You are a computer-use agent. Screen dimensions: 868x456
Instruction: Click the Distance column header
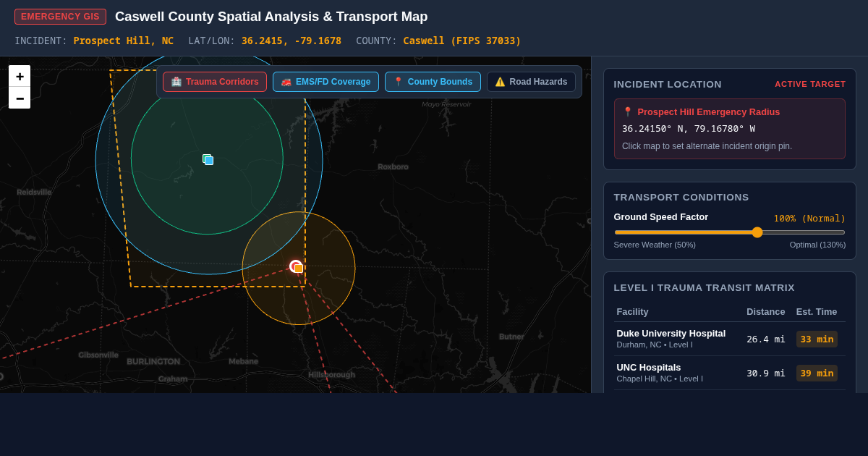[x=765, y=311]
